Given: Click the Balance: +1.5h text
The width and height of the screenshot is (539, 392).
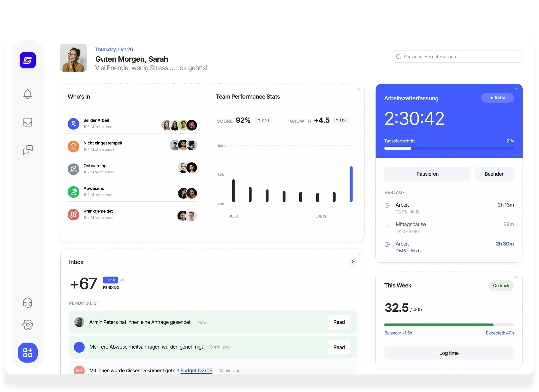Looking at the screenshot, I should 398,333.
